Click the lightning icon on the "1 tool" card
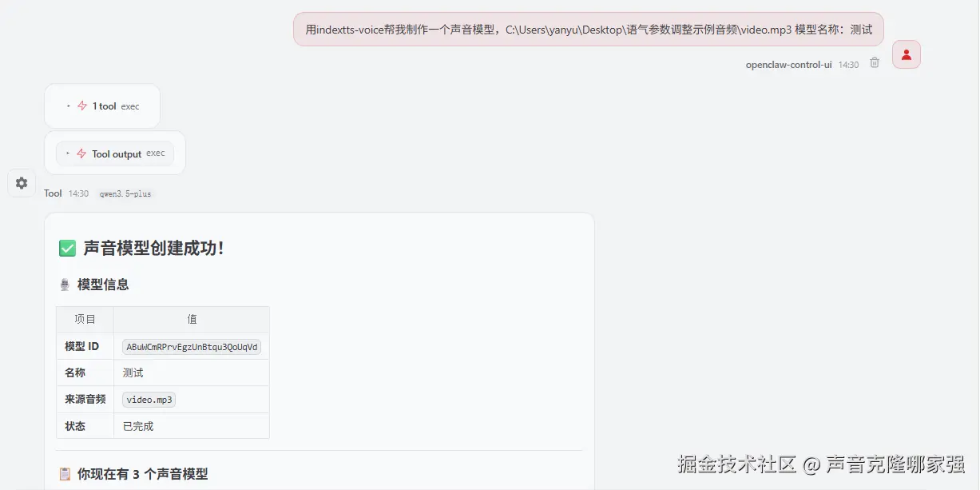 tap(82, 106)
